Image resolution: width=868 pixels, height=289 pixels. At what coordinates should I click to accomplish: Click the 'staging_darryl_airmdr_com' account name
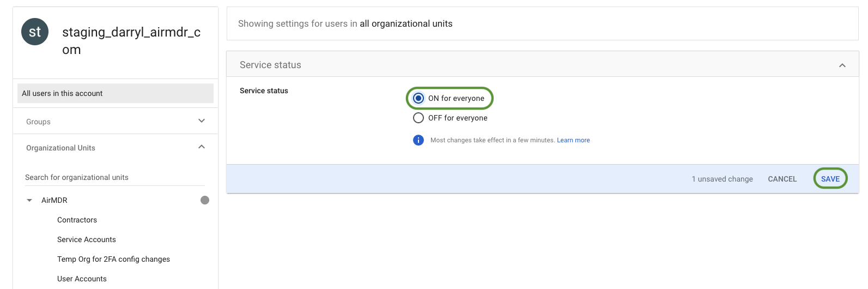pyautogui.click(x=131, y=41)
